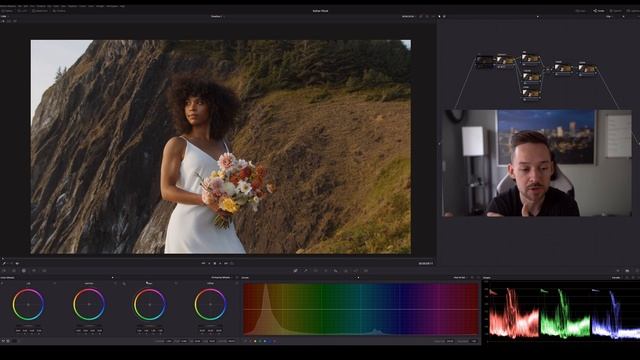Play the clip forward in viewer transport

point(220,263)
